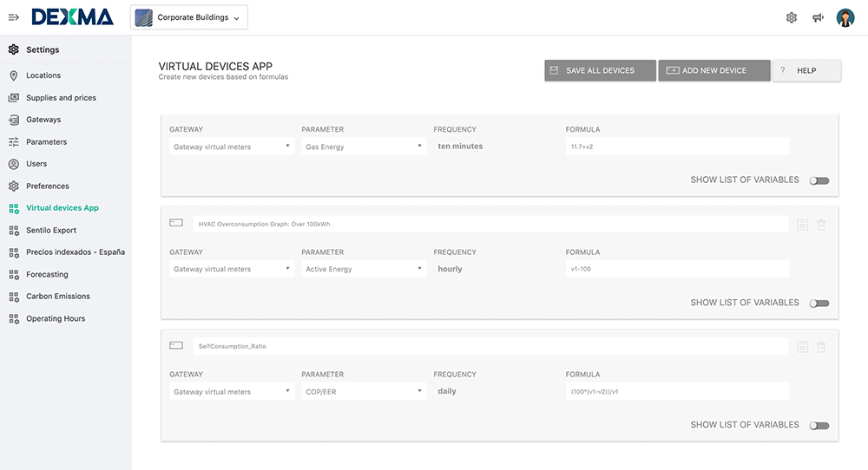This screenshot has width=868, height=470.
Task: Open Gateway dropdown of the SelfConsumption_Ratio device
Action: tap(232, 391)
